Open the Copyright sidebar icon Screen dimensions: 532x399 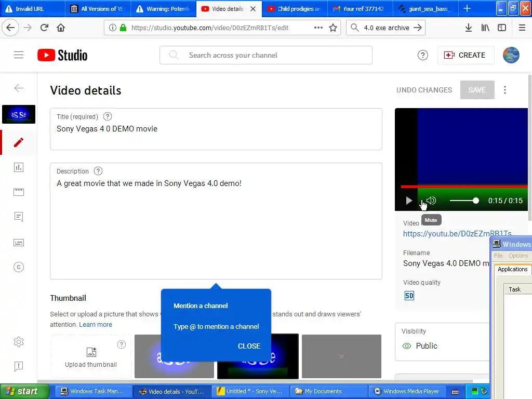pos(19,268)
